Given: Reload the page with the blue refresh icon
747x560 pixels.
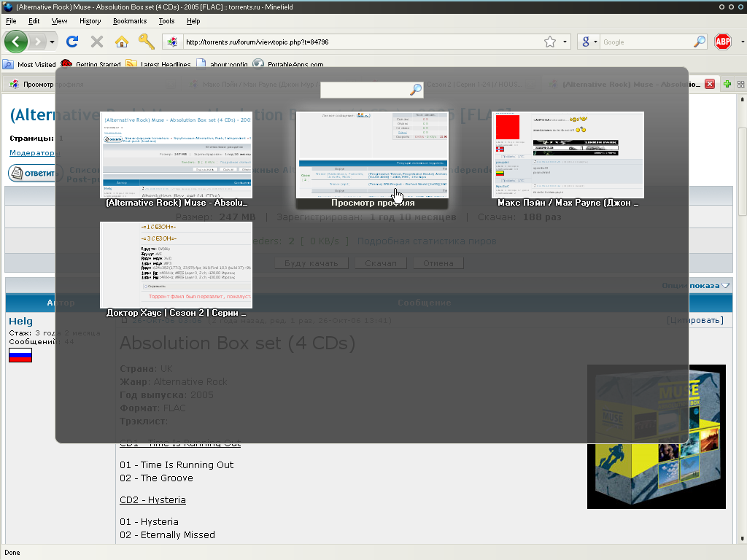Looking at the screenshot, I should (72, 42).
